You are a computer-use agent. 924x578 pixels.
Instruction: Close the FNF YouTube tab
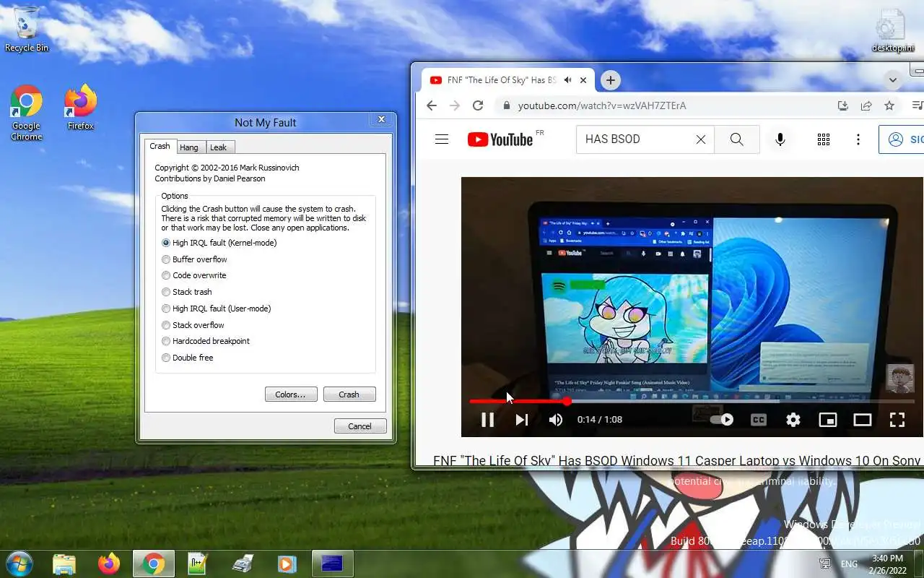click(584, 80)
